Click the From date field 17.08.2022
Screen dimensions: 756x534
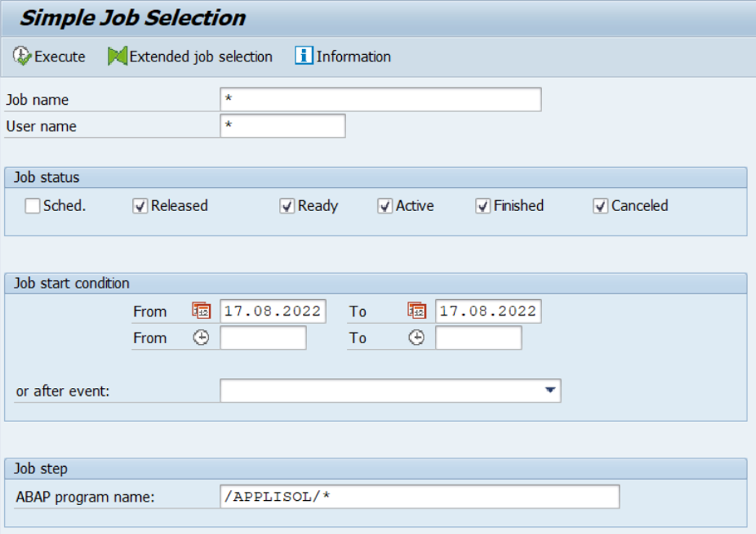[273, 311]
